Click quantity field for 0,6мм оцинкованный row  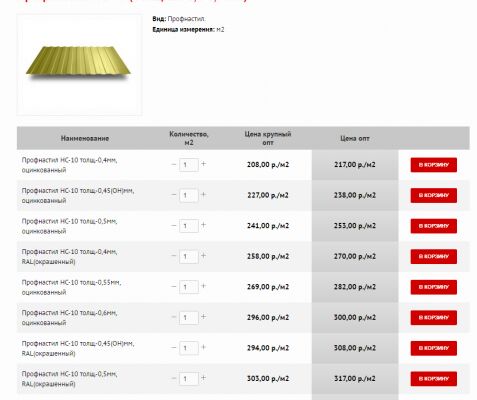189,318
